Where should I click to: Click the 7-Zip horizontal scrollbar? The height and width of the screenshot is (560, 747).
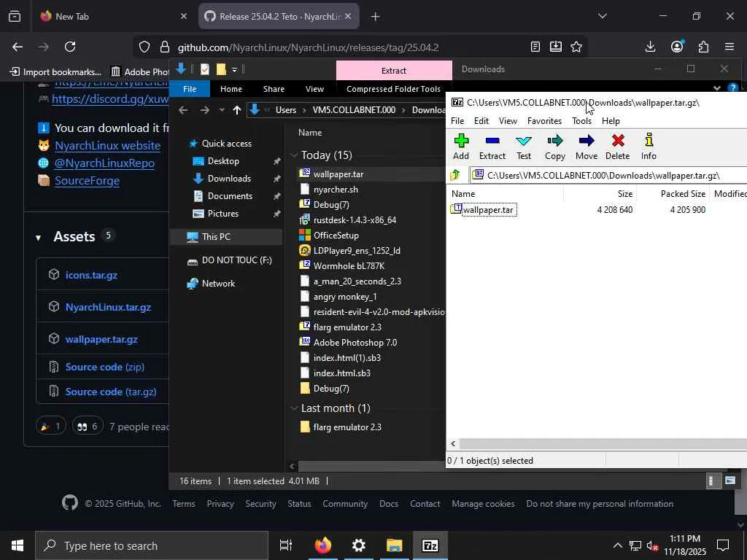(602, 444)
